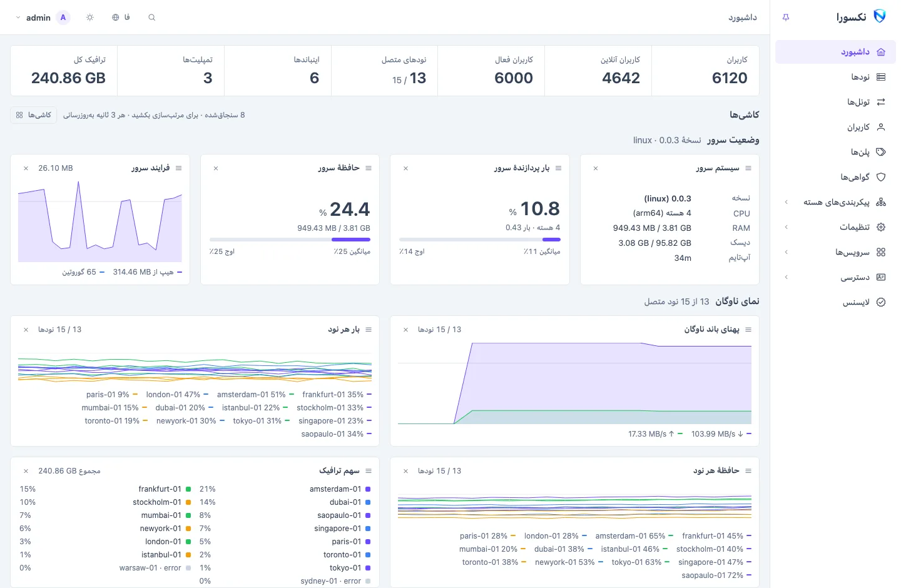
Task: Click the نکسورا shield logo
Action: 880,17
